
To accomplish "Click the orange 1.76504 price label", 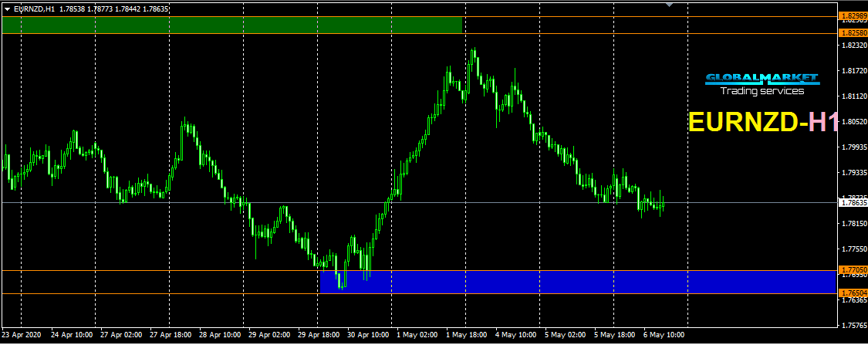I will pos(853,293).
